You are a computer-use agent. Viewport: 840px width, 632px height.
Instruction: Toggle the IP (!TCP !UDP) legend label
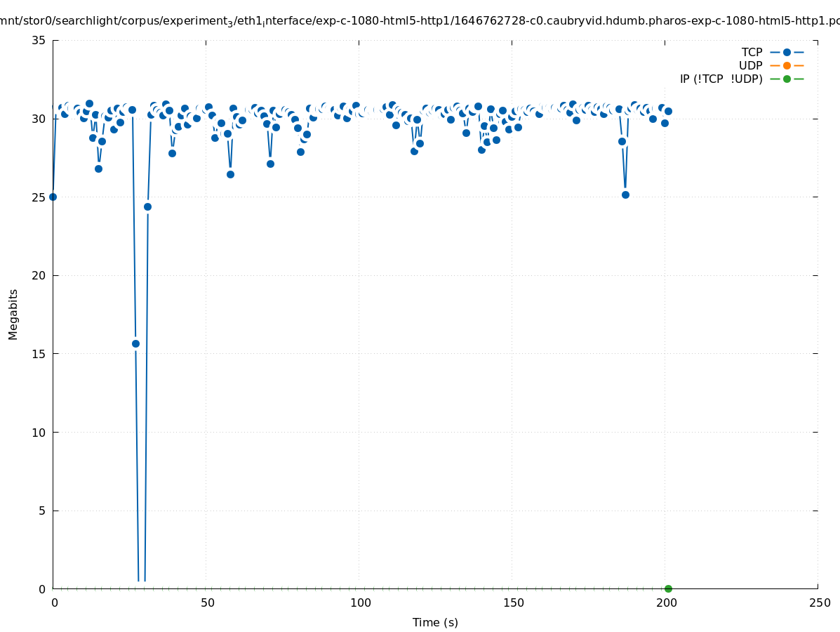click(721, 79)
